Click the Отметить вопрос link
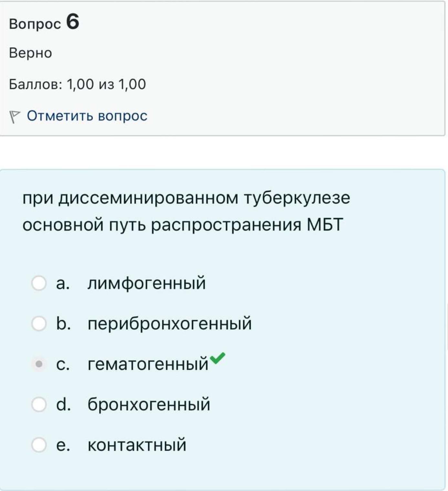Screen dimensions: 448x491 [87, 116]
